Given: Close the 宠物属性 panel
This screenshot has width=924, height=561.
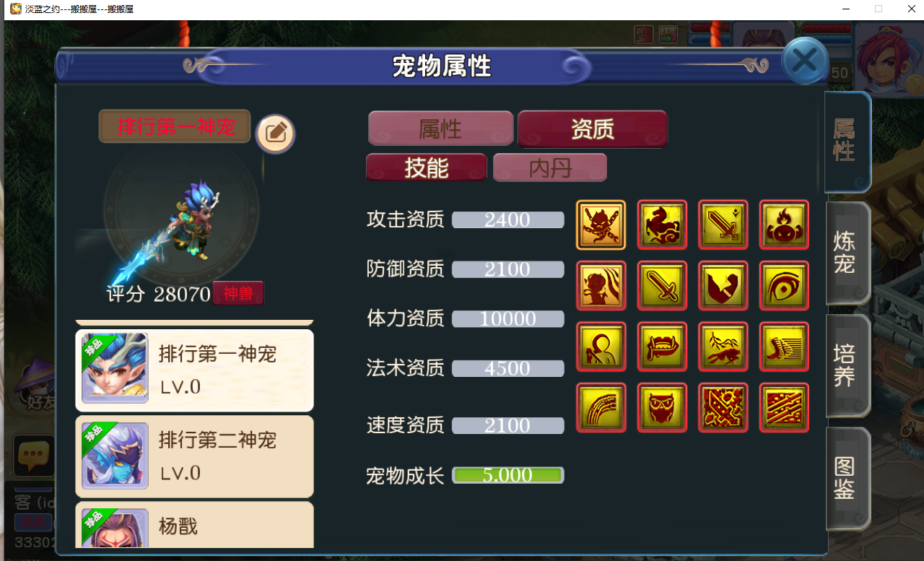Looking at the screenshot, I should [804, 61].
